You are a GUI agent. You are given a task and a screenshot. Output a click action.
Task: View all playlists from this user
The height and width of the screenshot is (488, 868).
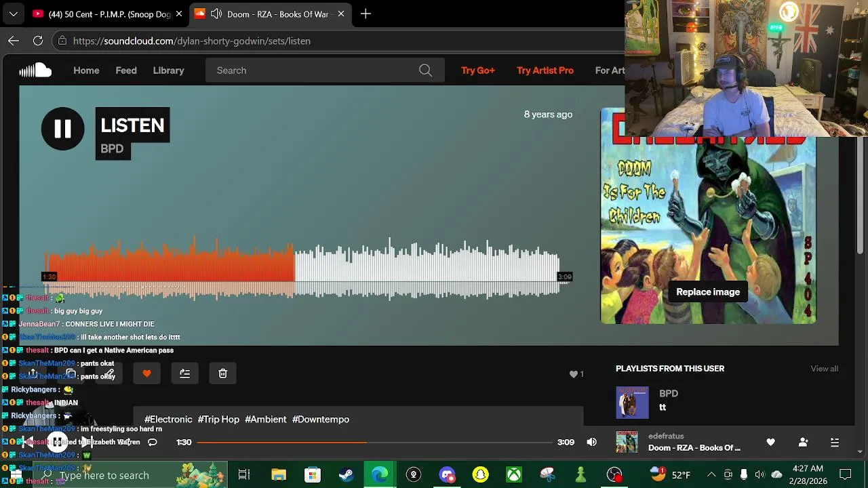pos(825,369)
